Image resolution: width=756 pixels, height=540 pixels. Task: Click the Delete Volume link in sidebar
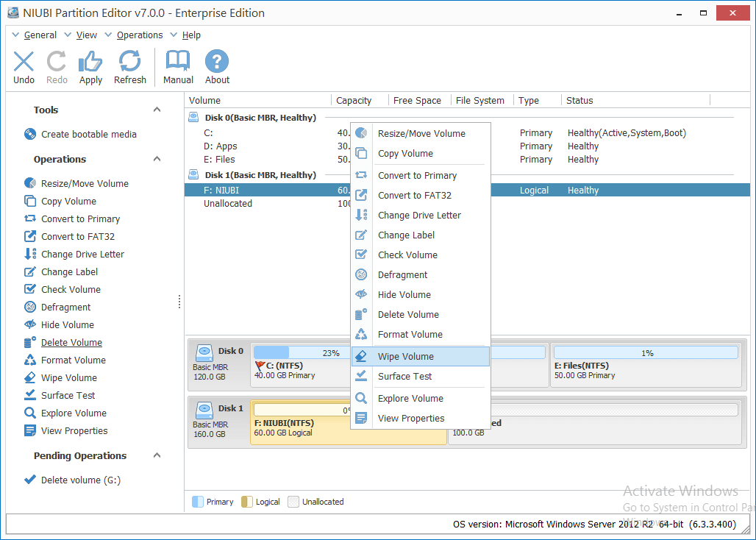pyautogui.click(x=71, y=342)
